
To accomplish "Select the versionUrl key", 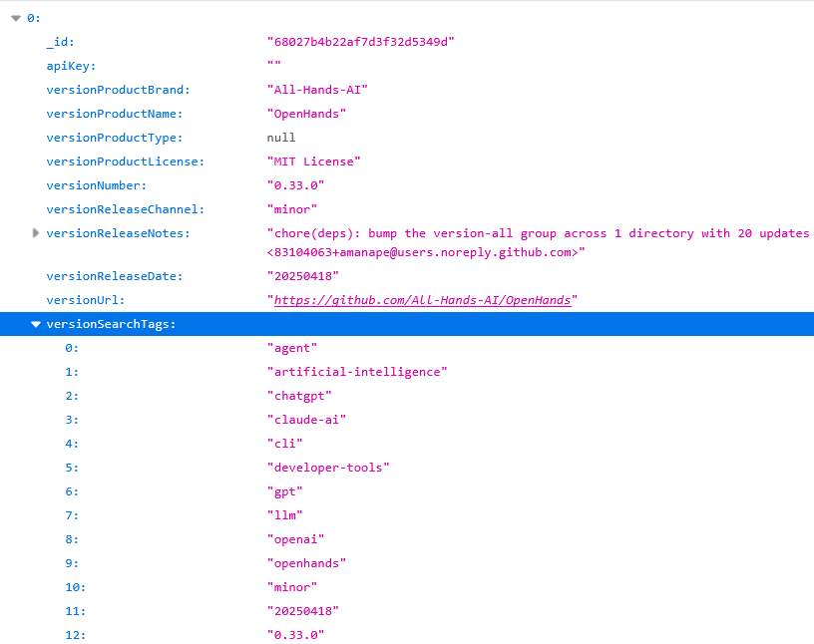I will click(x=86, y=300).
